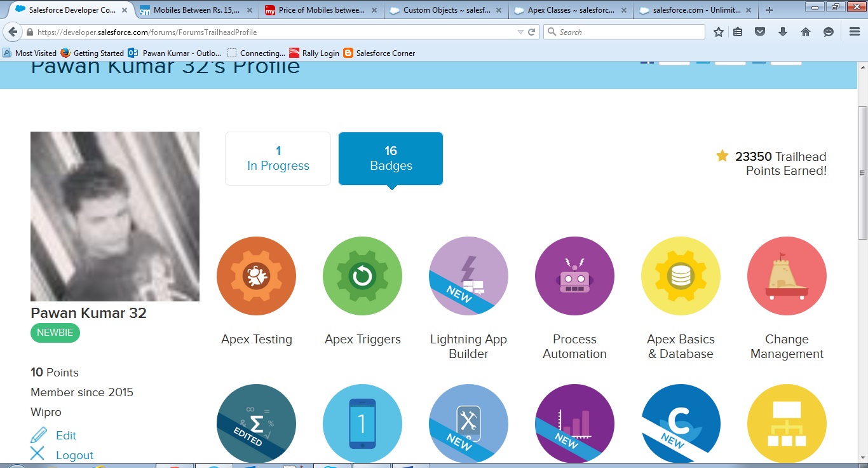
Task: Click the smiley face toolbar icon
Action: click(x=829, y=32)
